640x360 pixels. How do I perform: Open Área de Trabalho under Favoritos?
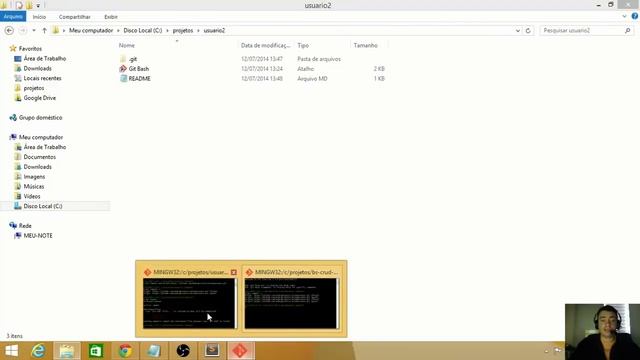click(44, 59)
